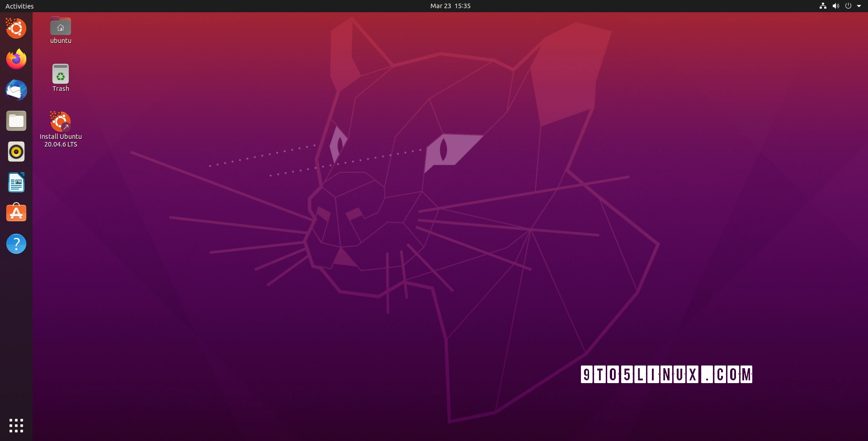Open the Trash from the desktop
Viewport: 868px width, 441px height.
[x=60, y=74]
